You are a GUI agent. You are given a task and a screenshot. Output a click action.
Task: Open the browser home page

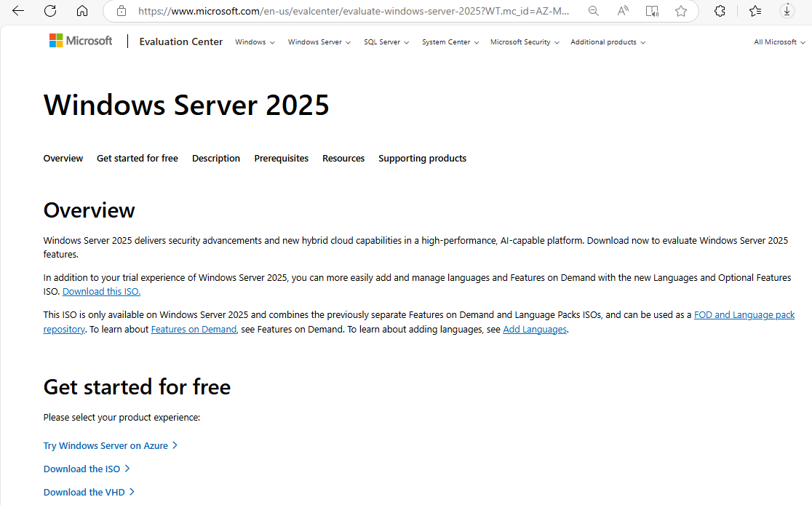click(x=81, y=11)
